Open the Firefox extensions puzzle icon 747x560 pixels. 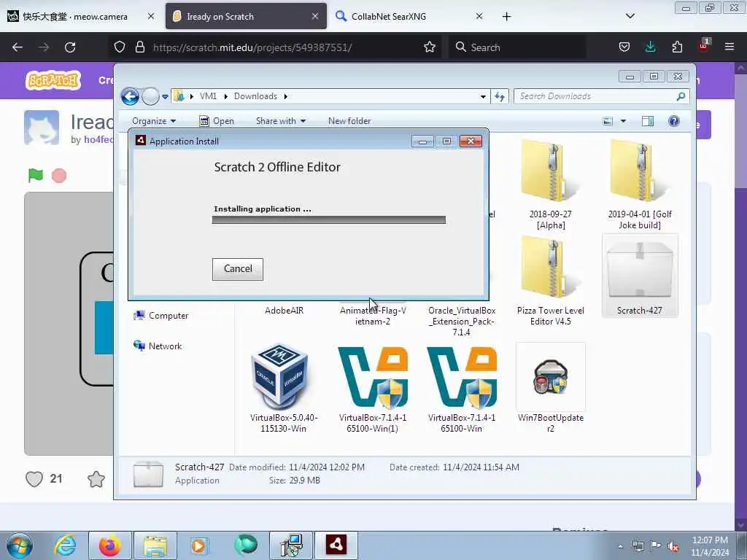pos(677,47)
